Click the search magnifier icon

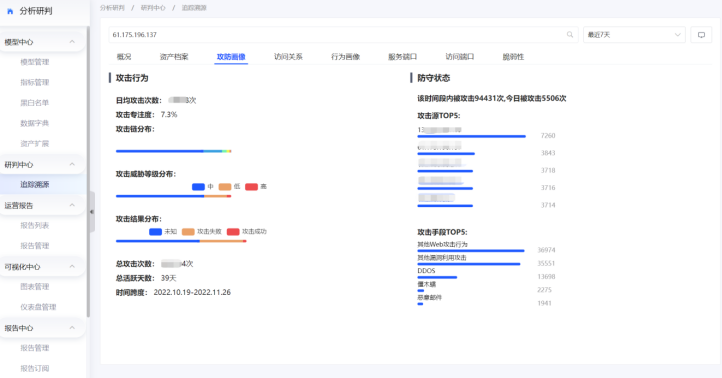coord(570,35)
